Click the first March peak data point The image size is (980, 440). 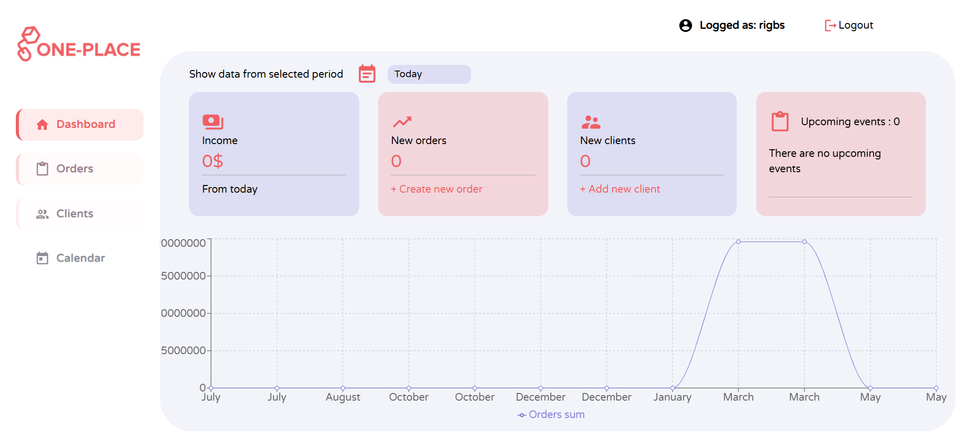738,242
